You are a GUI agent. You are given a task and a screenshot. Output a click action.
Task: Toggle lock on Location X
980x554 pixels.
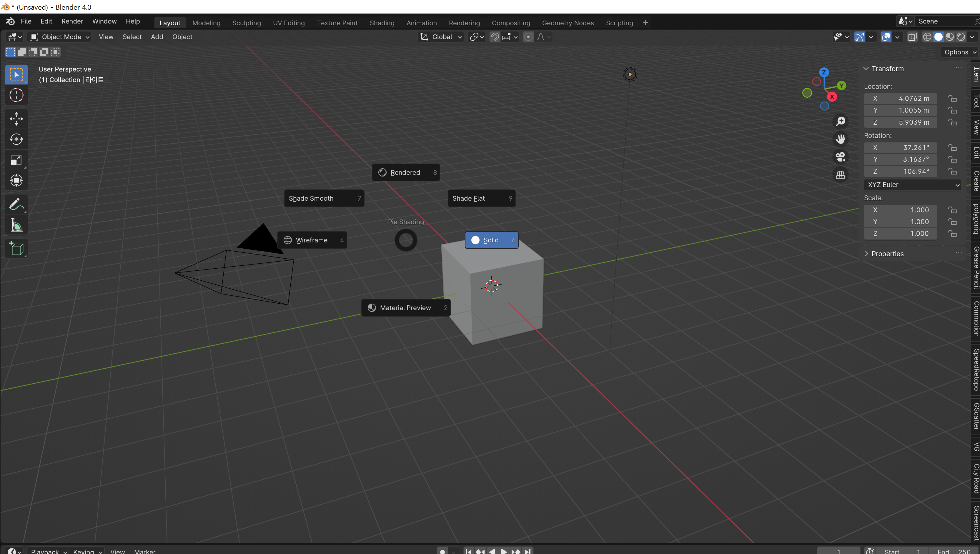pos(952,99)
